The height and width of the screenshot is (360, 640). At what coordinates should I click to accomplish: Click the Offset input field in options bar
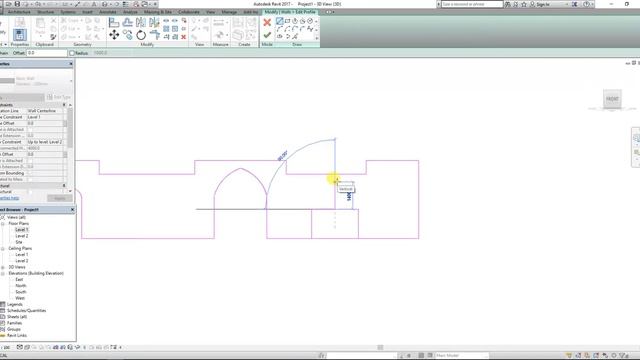(x=47, y=53)
